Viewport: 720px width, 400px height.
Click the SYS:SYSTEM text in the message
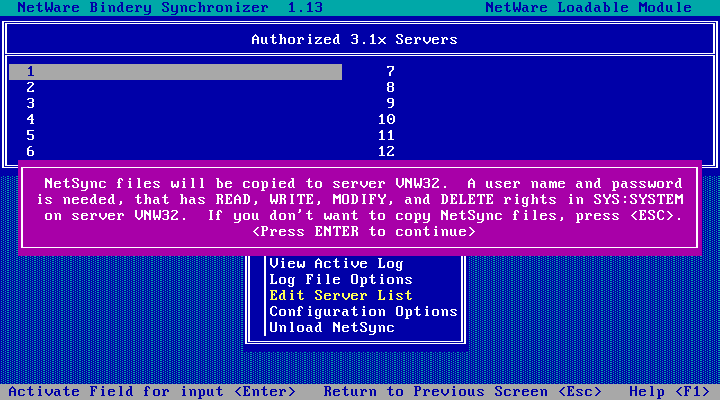[638, 199]
